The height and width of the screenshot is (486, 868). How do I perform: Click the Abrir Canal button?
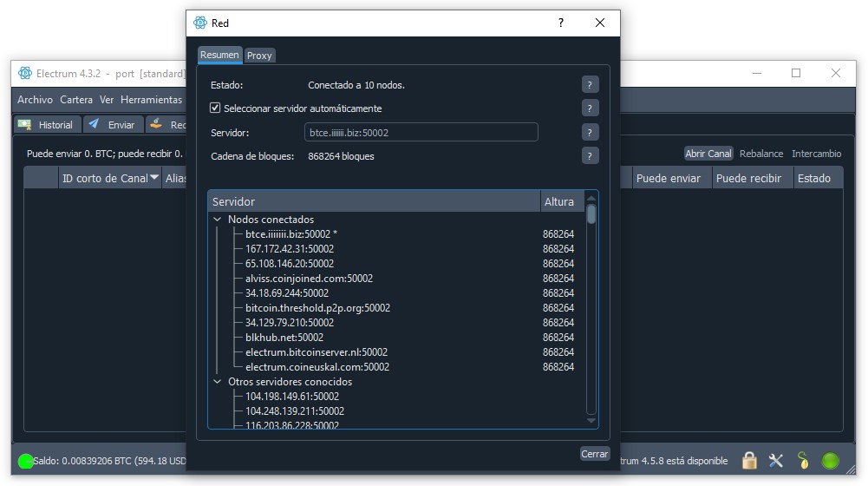(x=708, y=154)
